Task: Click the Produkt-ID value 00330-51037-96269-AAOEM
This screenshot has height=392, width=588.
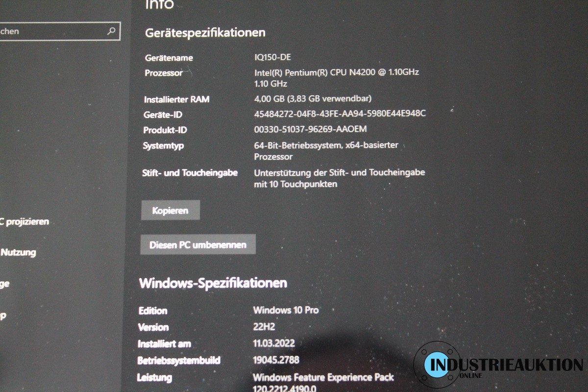Action: click(x=310, y=129)
